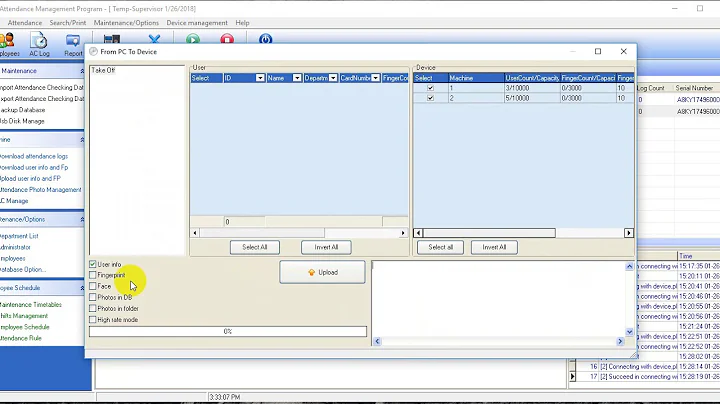Open Shifts Management sidebar link
Image resolution: width=720 pixels, height=404 pixels.
point(24,316)
